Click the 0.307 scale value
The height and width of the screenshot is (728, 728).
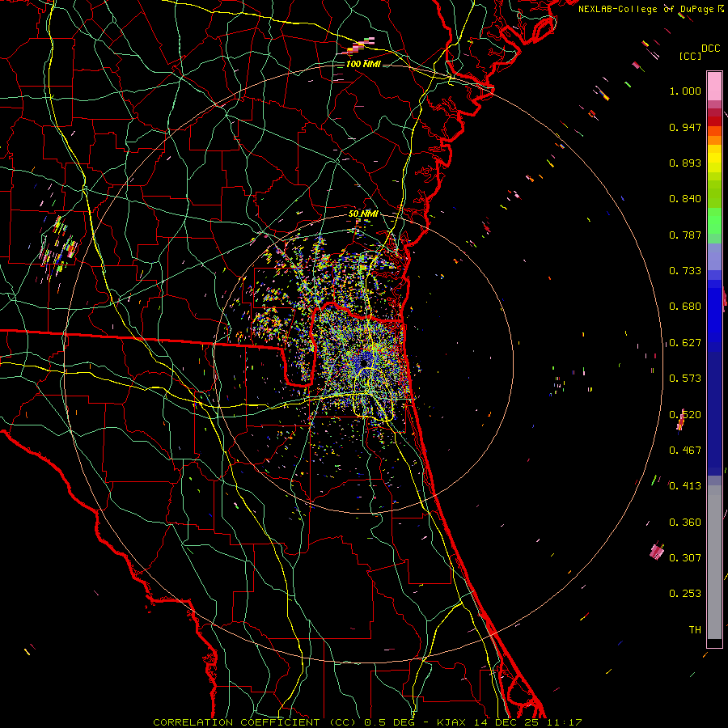pos(685,558)
